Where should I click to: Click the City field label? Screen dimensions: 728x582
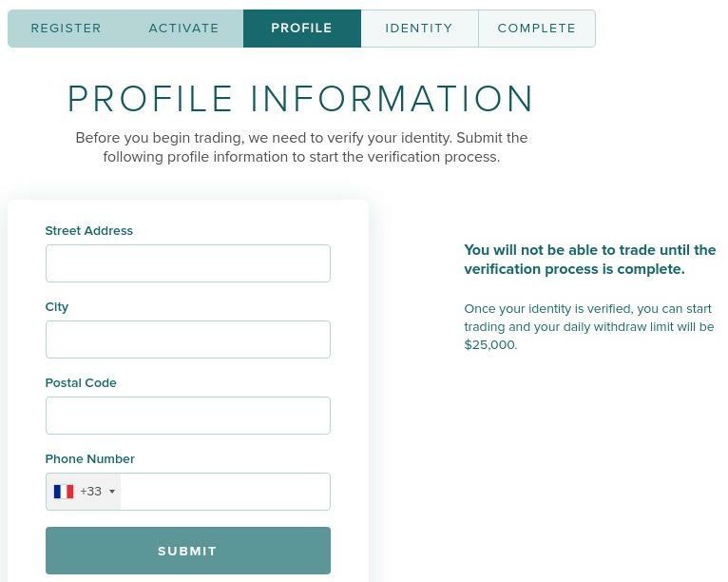[x=57, y=307]
